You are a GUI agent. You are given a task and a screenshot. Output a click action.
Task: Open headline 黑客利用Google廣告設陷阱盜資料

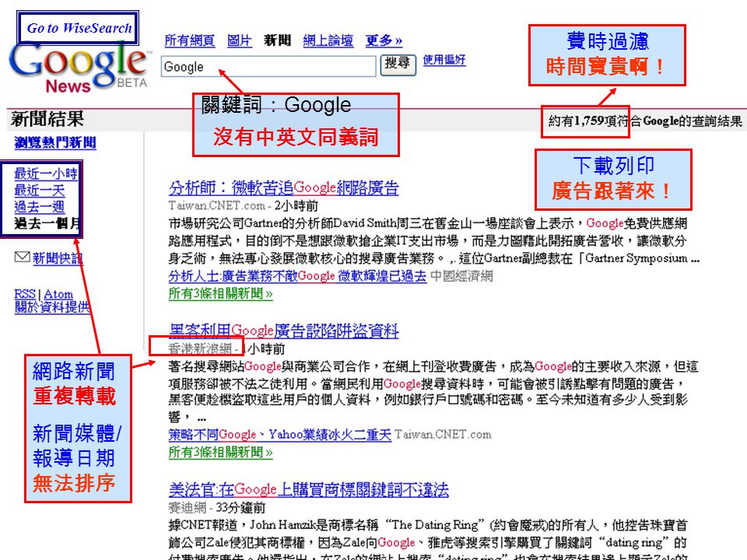click(283, 330)
